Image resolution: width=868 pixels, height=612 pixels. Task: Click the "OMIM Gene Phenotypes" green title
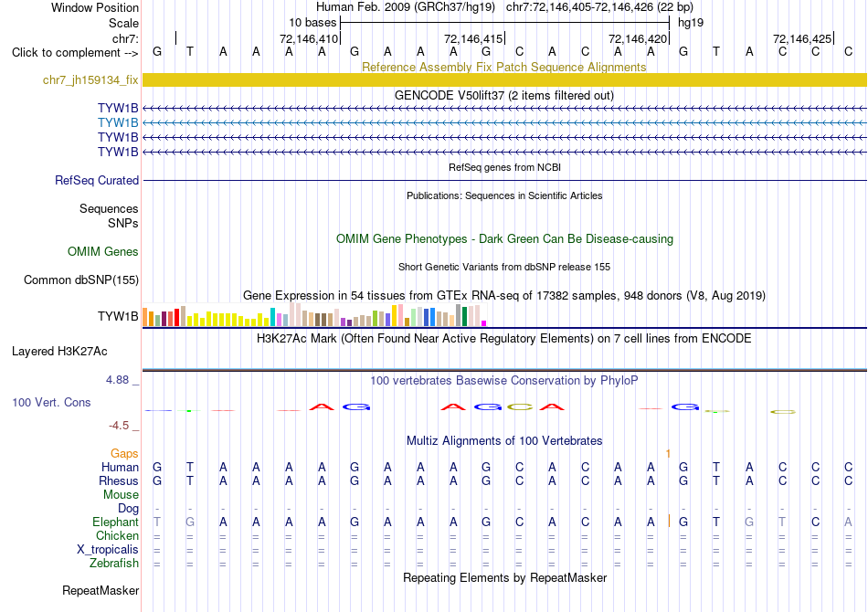[504, 239]
